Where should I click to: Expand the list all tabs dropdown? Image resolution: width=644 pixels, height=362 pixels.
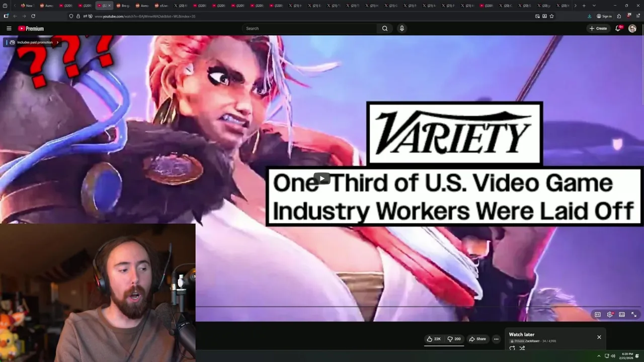point(594,6)
